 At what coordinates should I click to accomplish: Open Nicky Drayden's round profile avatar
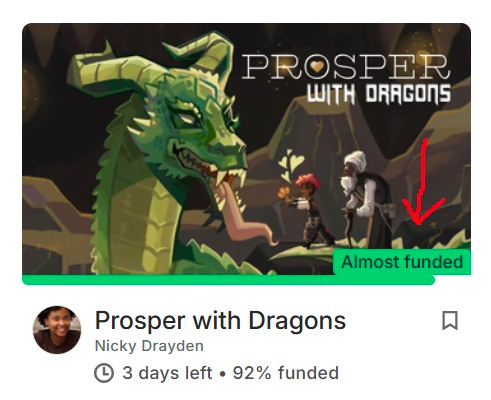pos(57,329)
